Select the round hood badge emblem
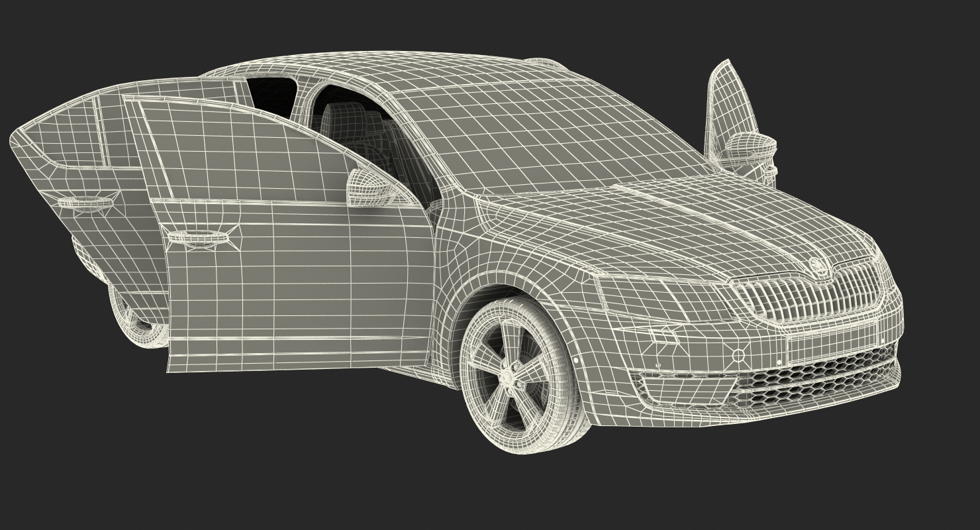Screen dimensions: 980x530 click(x=818, y=268)
